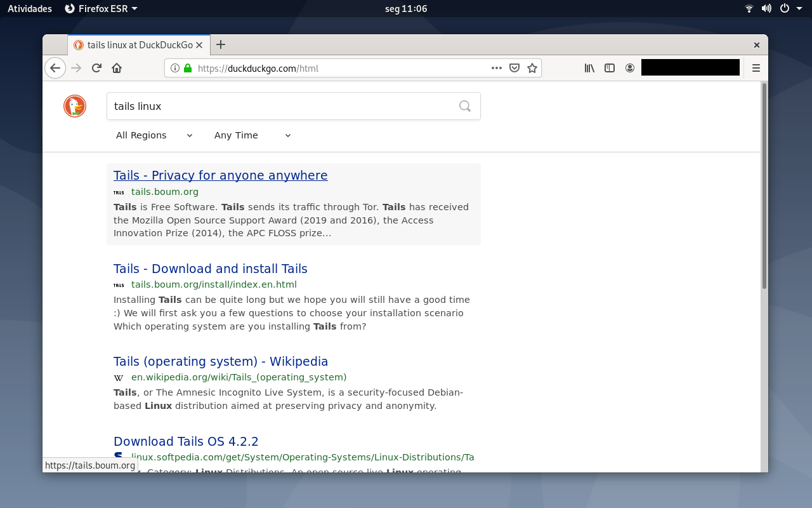812x508 pixels.
Task: Save page to Pocket icon
Action: [514, 68]
